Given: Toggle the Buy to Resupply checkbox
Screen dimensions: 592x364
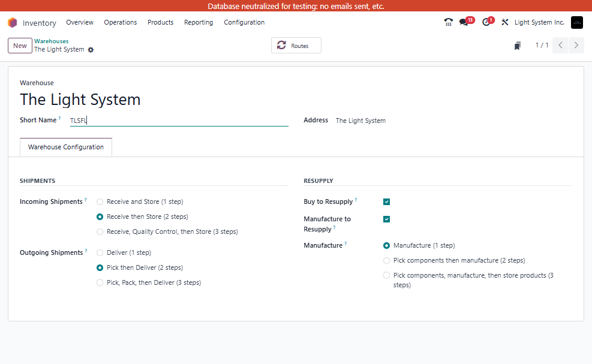Looking at the screenshot, I should 386,201.
